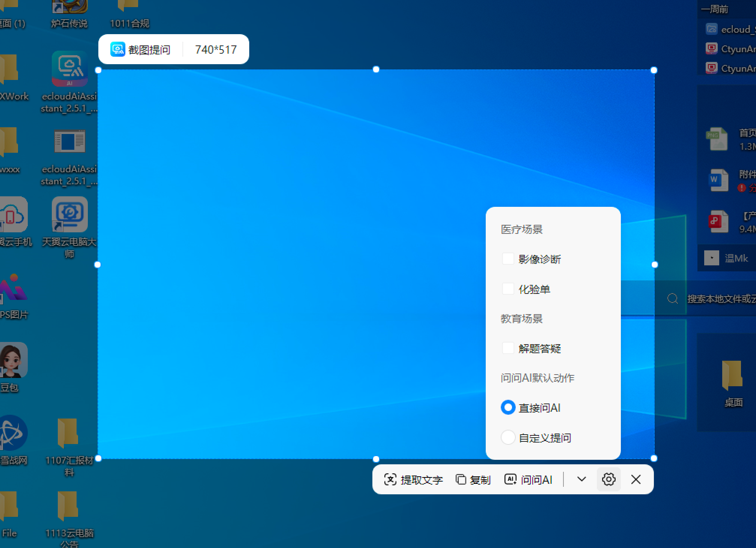756x548 pixels.
Task: Close the screenshot toolbar with X
Action: click(x=636, y=479)
